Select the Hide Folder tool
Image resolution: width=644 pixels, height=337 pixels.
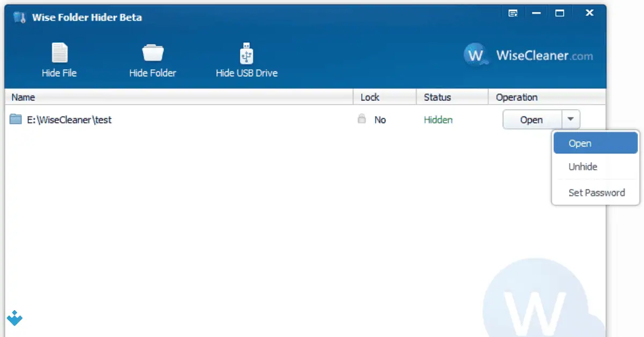(152, 59)
